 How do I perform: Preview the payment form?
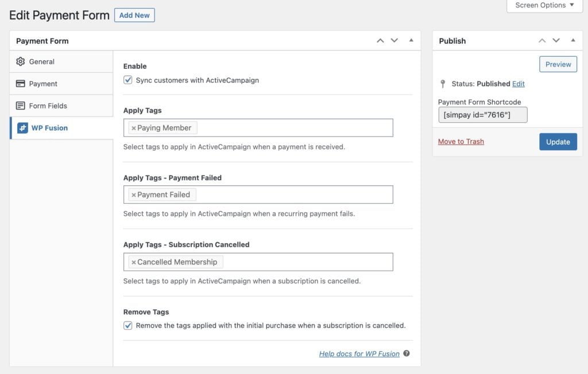coord(558,64)
